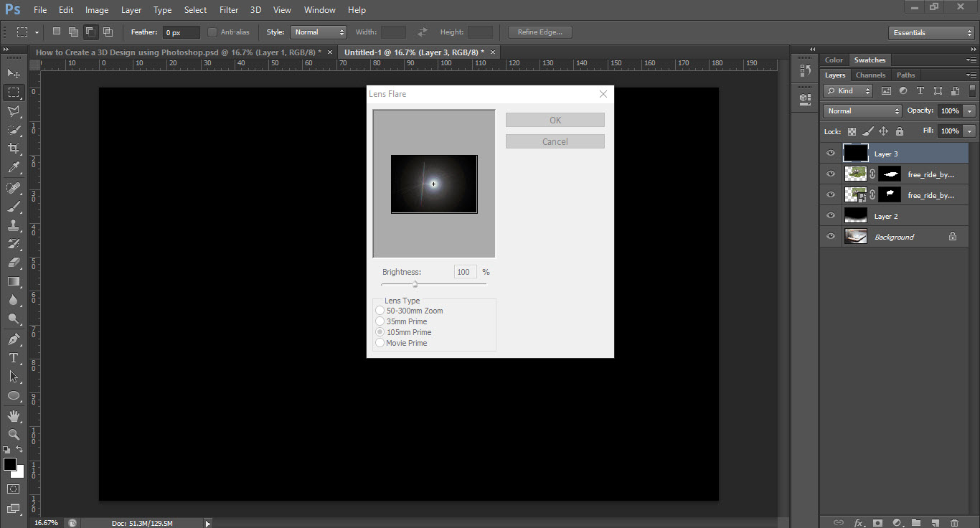Image resolution: width=980 pixels, height=528 pixels.
Task: Select the Brush tool
Action: pyautogui.click(x=14, y=207)
